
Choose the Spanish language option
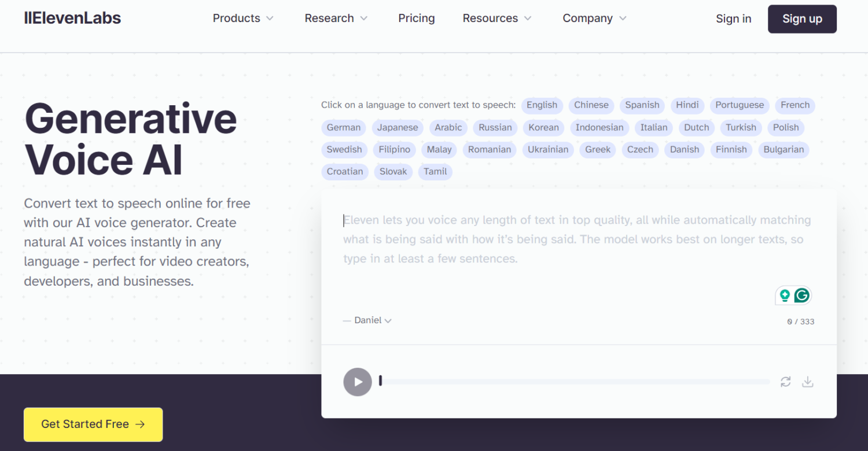(642, 105)
